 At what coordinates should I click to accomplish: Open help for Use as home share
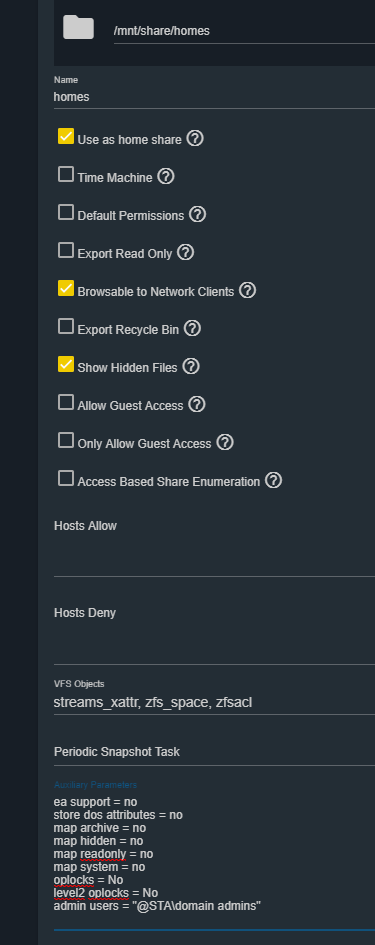point(195,139)
